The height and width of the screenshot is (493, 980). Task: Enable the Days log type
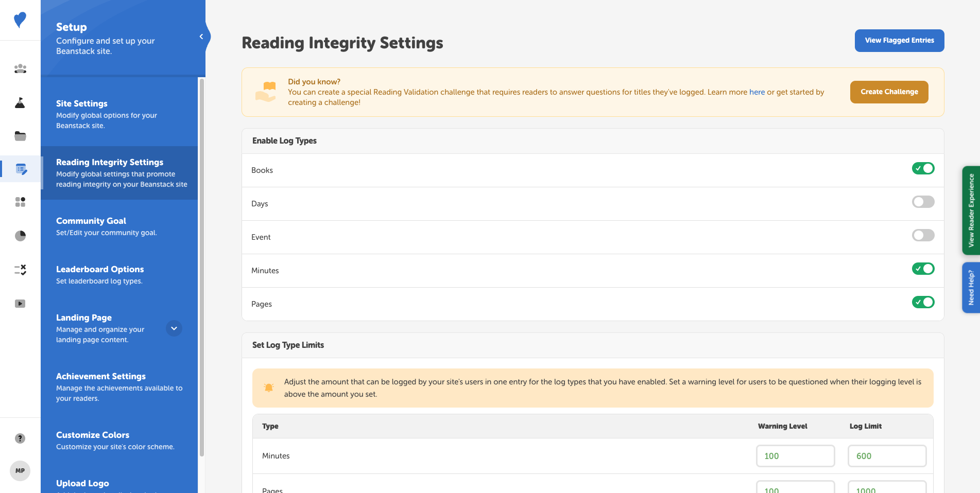923,202
